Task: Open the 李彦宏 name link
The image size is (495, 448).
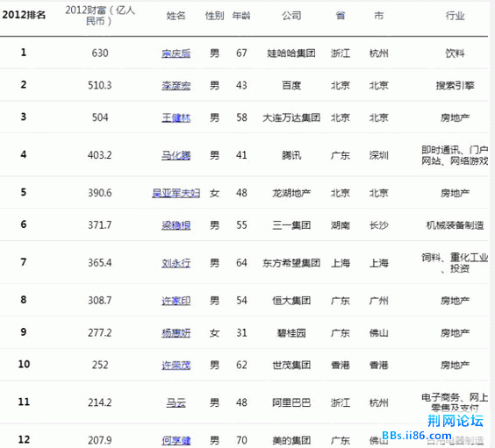Action: pos(176,85)
